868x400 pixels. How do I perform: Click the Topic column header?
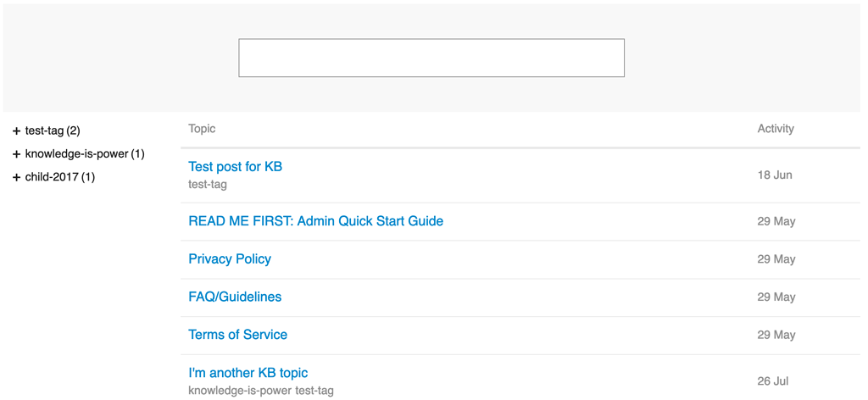pos(202,129)
